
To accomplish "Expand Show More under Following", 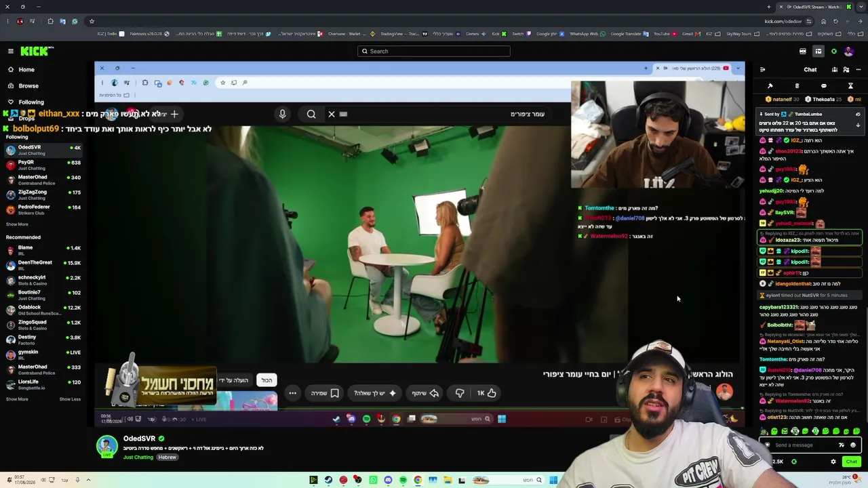I will [17, 224].
